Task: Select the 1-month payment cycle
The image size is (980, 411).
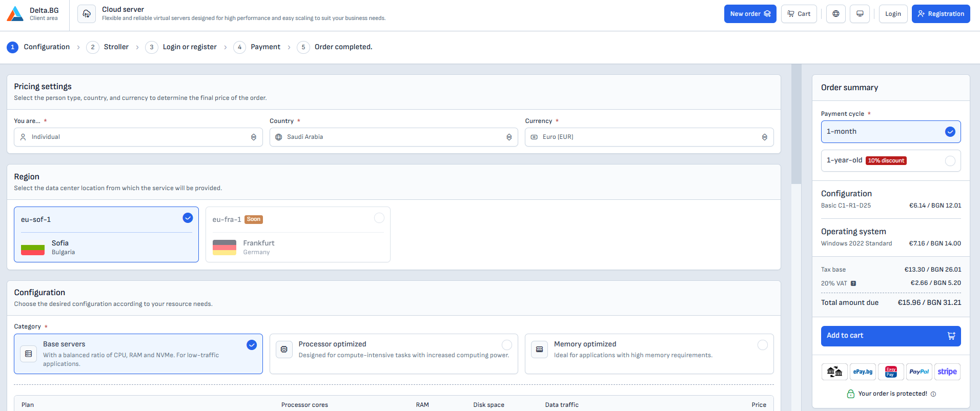Action: tap(891, 132)
